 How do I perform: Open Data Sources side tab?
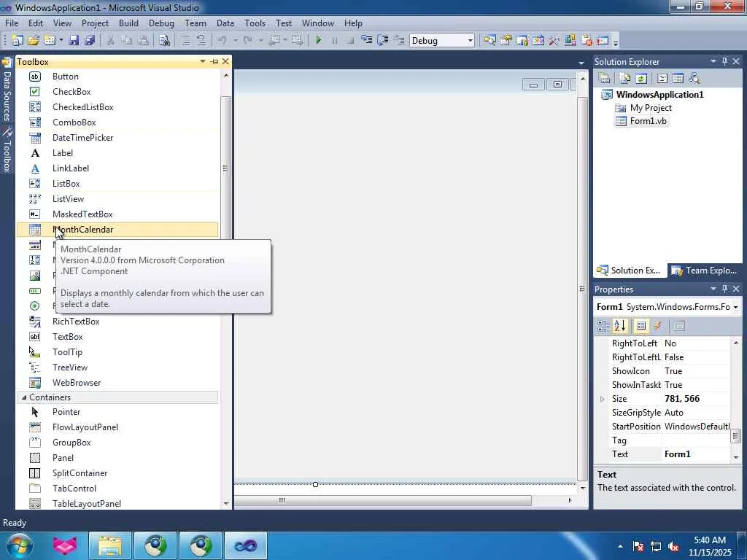point(7,90)
